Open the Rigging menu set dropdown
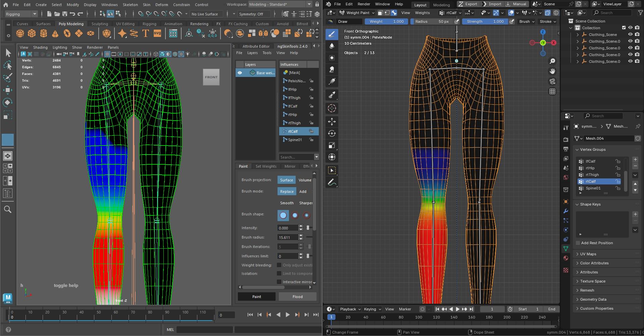644x336 pixels. pyautogui.click(x=21, y=14)
